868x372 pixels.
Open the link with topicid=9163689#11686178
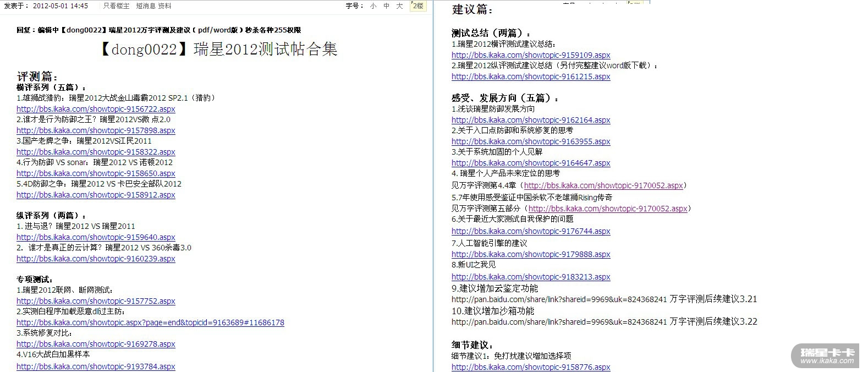150,322
